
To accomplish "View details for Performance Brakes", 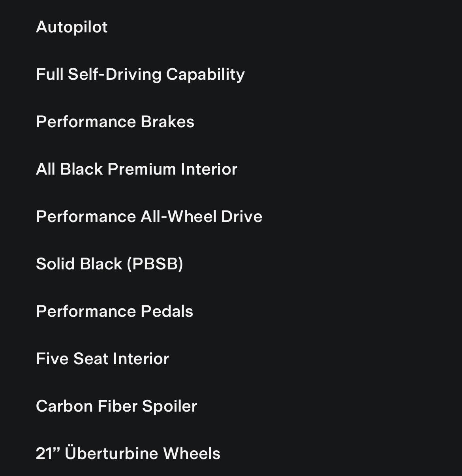I will point(115,122).
